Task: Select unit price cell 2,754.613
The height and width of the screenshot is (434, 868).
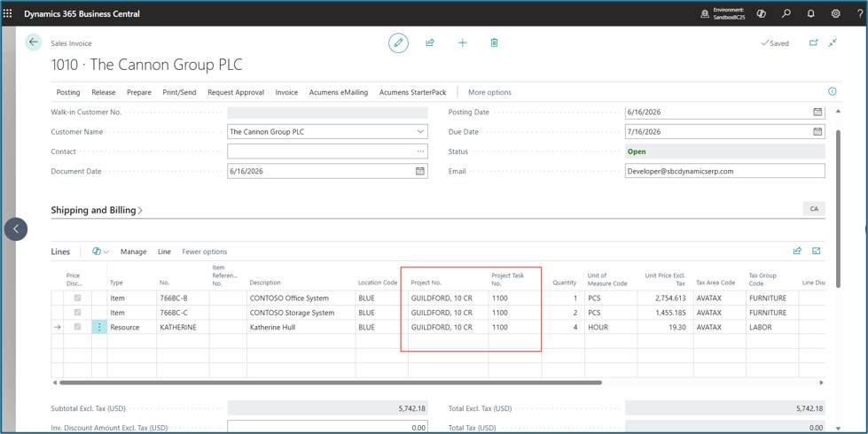Action: click(665, 298)
